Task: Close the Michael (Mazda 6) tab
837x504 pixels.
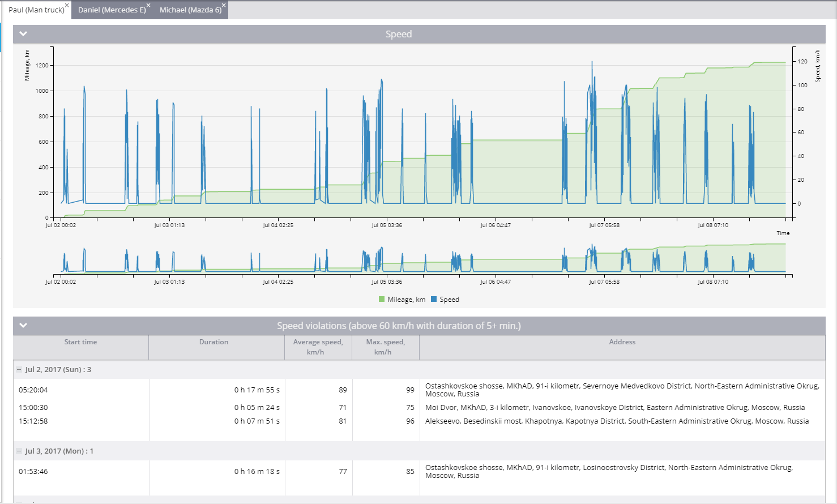Action: 224,5
